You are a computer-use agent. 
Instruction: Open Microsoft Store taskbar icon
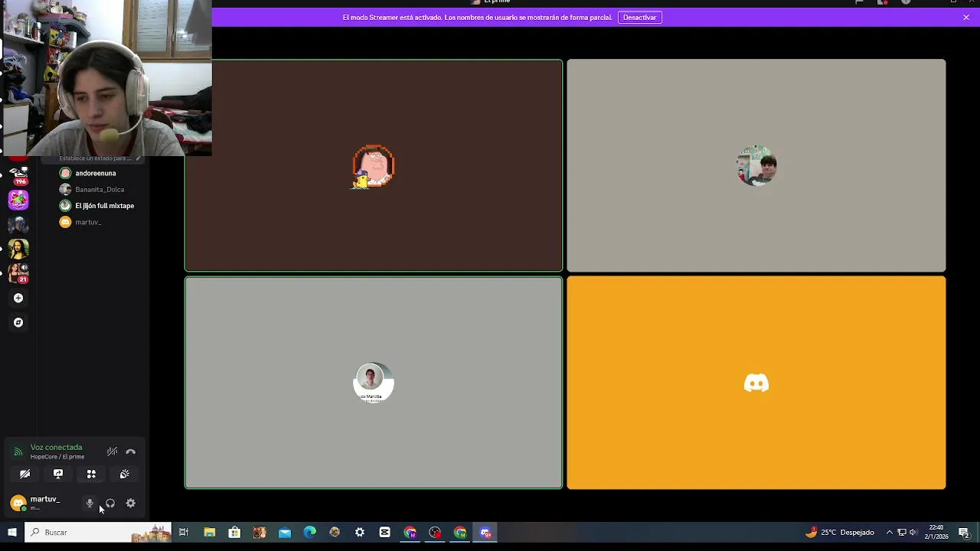234,533
